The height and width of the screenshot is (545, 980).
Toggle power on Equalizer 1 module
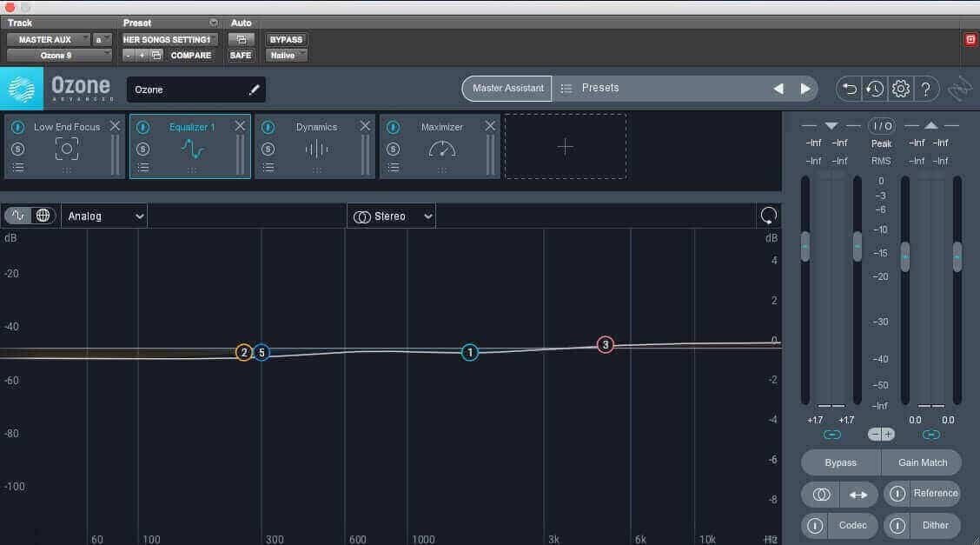point(143,128)
